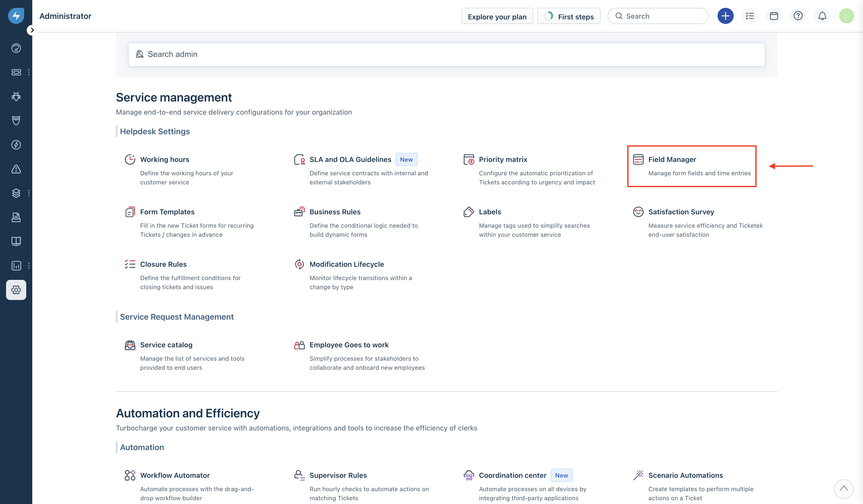863x504 pixels.
Task: Open the Field Manager settings
Action: [672, 159]
